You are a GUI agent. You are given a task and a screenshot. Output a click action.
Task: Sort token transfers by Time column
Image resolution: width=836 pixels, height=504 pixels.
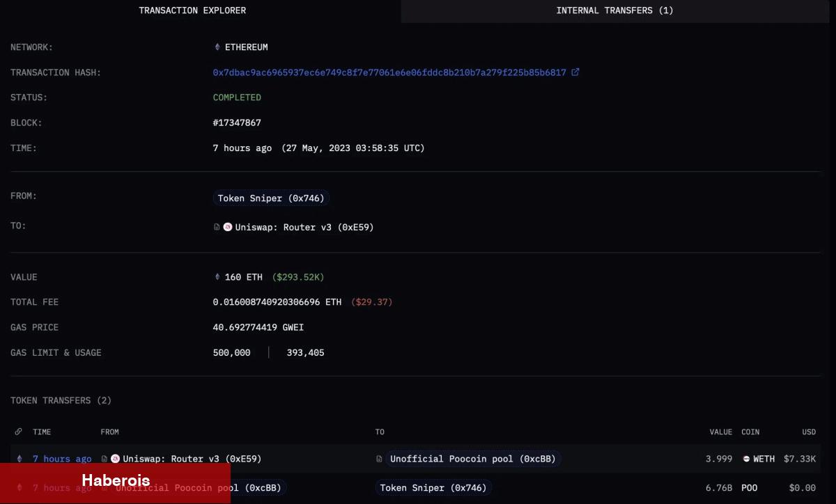(x=42, y=432)
